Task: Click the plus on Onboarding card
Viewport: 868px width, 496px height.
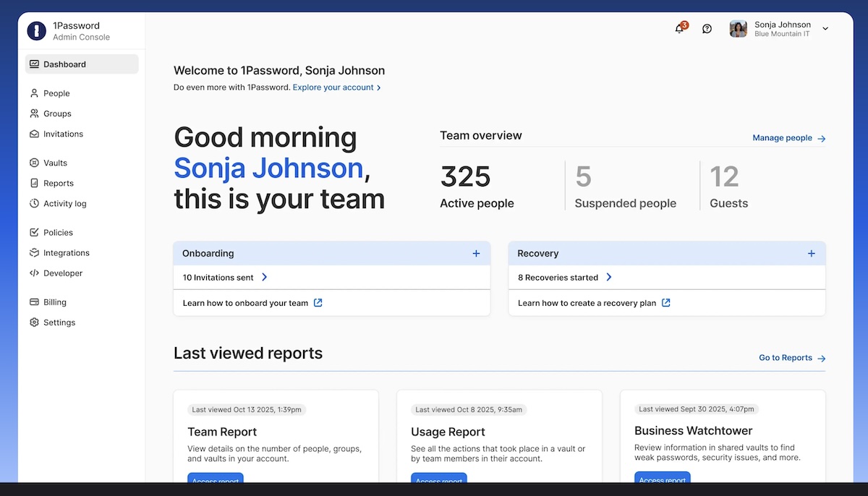Action: [x=476, y=254]
